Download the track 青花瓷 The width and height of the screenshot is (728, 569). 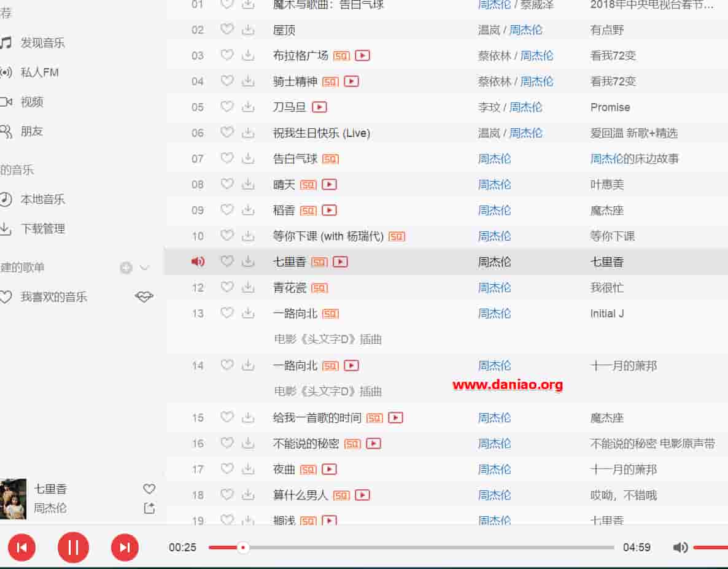(248, 287)
